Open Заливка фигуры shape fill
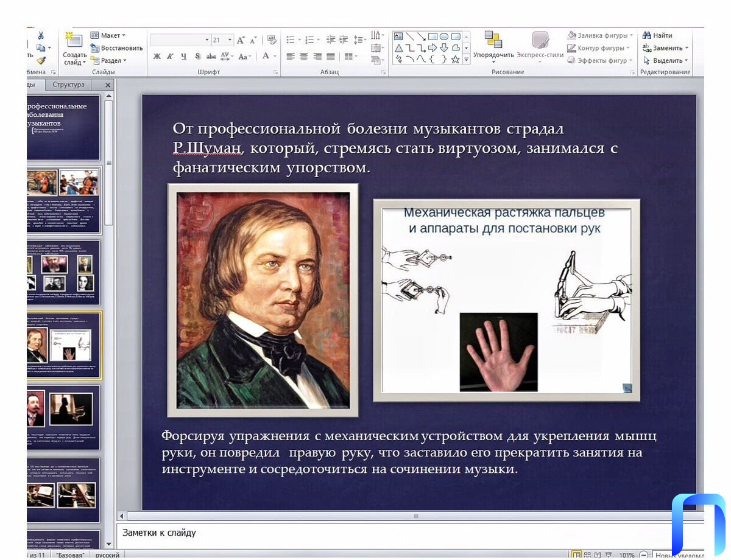731x560 pixels. [x=601, y=35]
